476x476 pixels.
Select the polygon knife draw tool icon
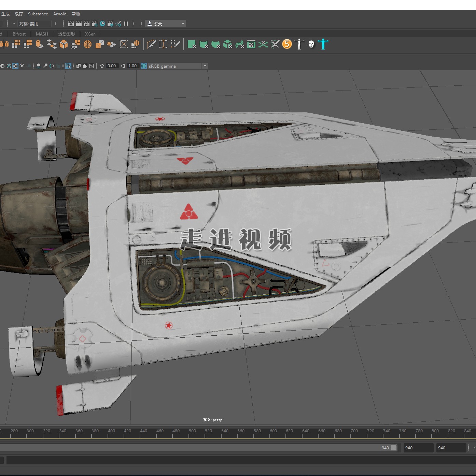point(152,44)
